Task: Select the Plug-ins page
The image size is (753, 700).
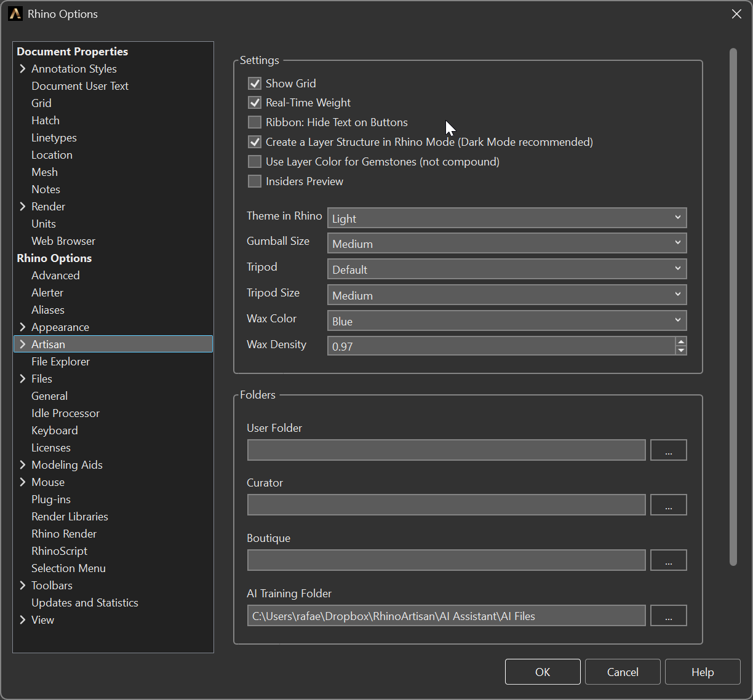Action: click(51, 499)
